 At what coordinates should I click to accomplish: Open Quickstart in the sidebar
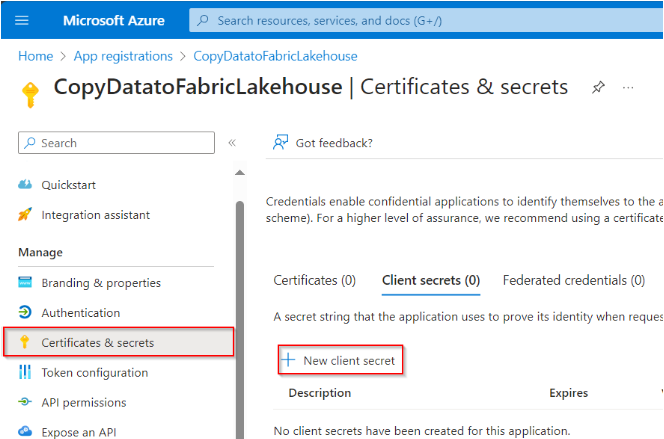click(69, 185)
